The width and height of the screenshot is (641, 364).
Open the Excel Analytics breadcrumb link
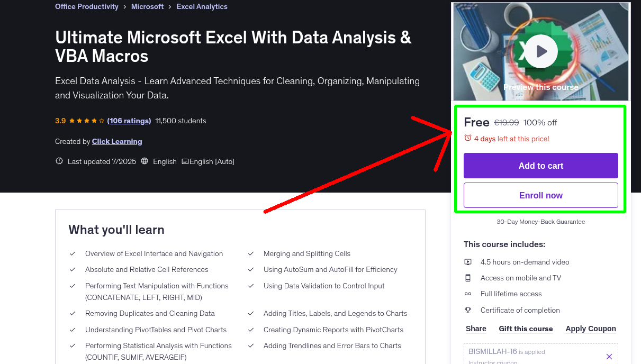(x=202, y=7)
